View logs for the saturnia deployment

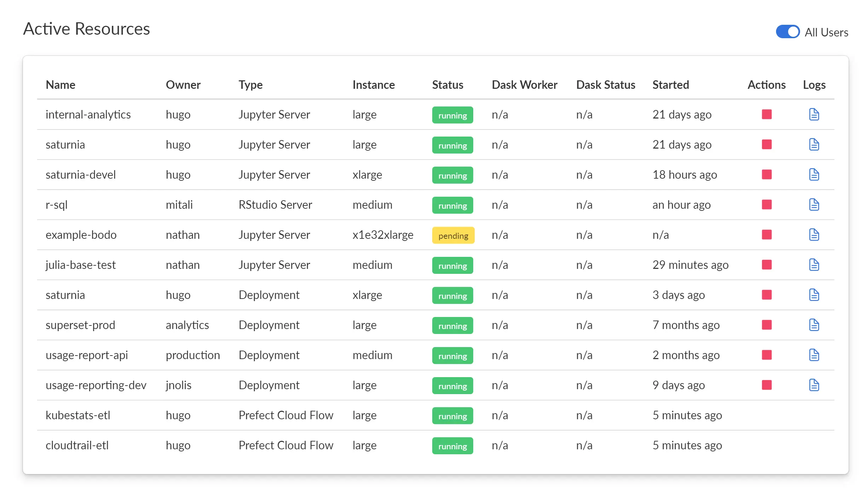pos(814,295)
